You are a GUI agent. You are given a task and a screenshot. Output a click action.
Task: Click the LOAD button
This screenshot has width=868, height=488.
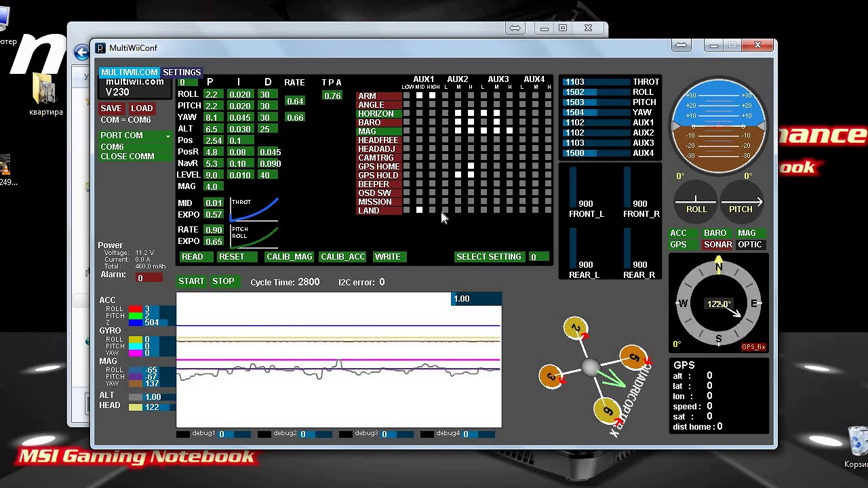coord(142,108)
